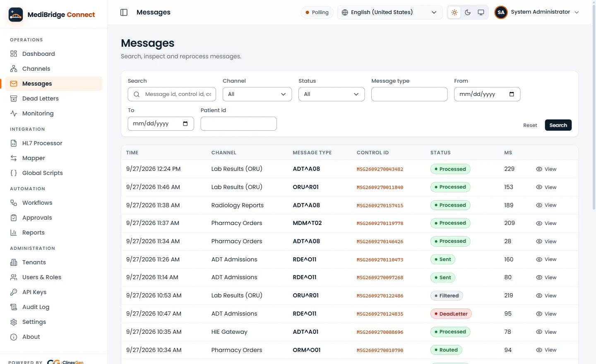The width and height of the screenshot is (596, 364).
Task: Focus the message id search box
Action: click(172, 94)
